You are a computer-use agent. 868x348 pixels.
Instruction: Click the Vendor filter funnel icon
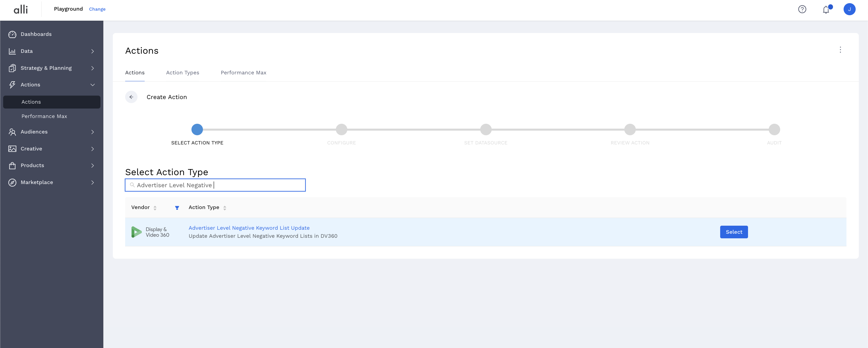tap(177, 208)
